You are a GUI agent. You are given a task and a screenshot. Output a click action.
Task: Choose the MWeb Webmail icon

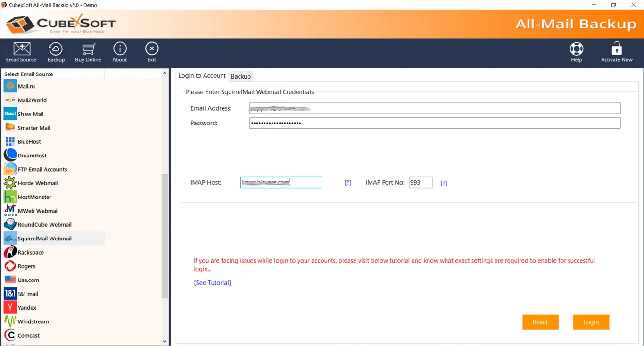10,211
